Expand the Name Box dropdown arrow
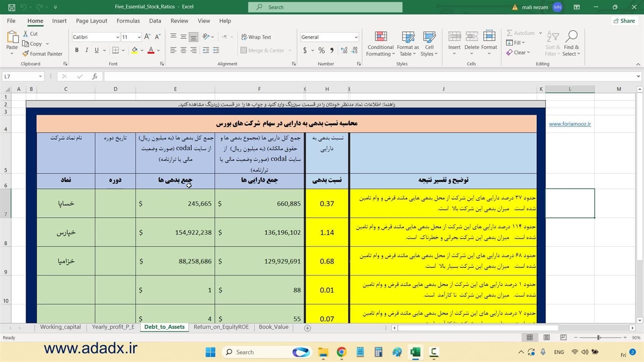The image size is (644, 362). click(40, 76)
